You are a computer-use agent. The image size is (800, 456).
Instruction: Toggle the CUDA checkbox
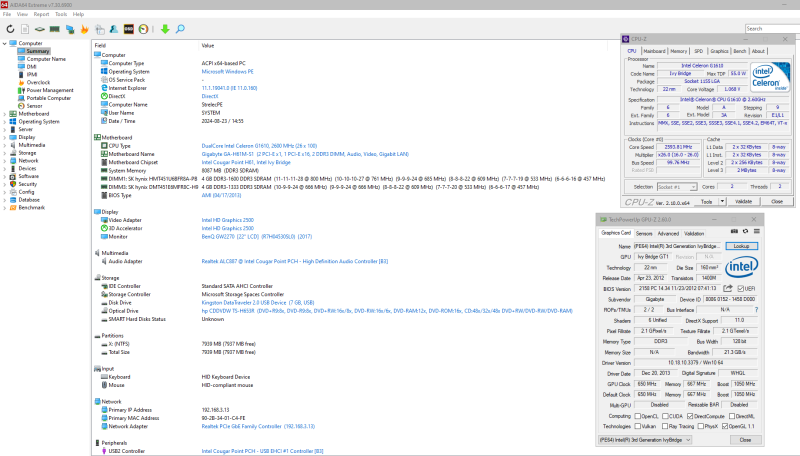(665, 416)
